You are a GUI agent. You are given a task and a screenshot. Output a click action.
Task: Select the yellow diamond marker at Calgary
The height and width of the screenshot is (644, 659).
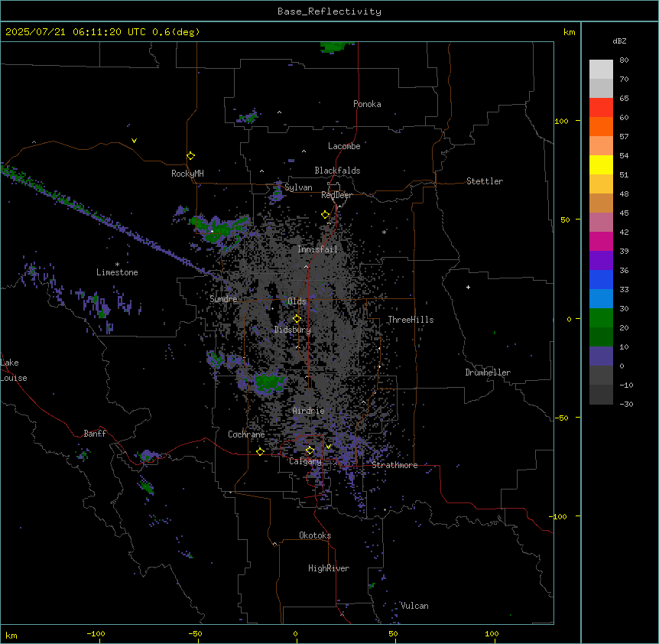coord(310,450)
